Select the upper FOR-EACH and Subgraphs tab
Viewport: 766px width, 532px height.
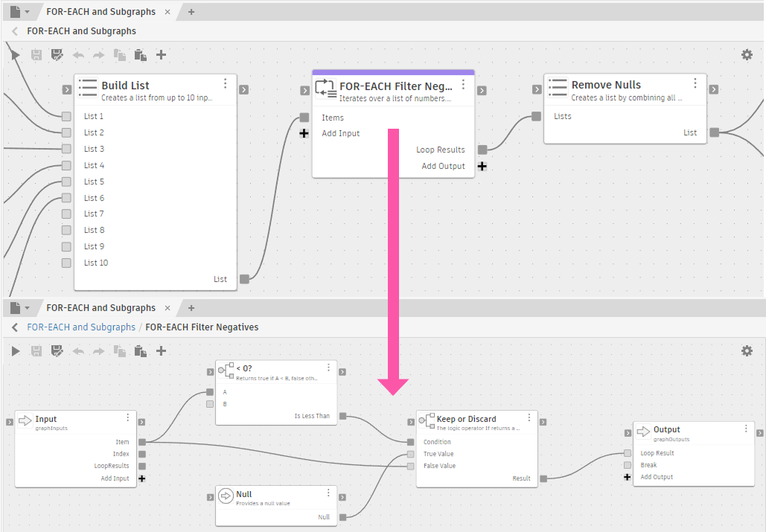tap(100, 12)
